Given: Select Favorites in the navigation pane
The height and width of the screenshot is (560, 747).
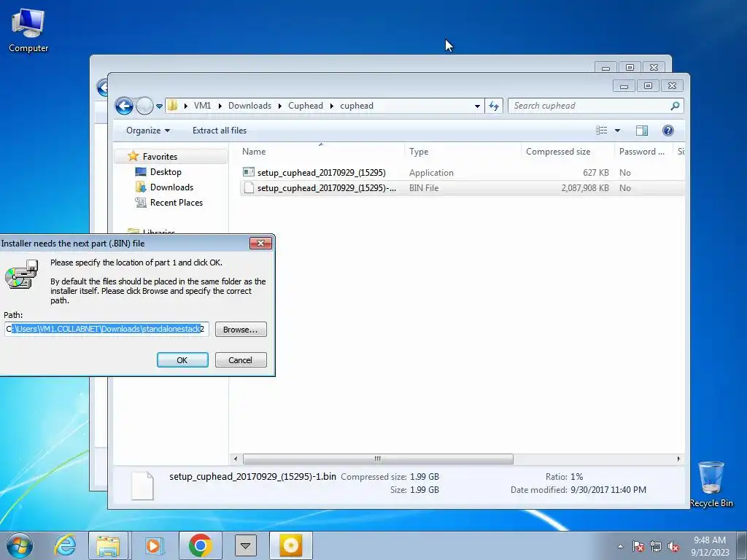Looking at the screenshot, I should pos(160,157).
